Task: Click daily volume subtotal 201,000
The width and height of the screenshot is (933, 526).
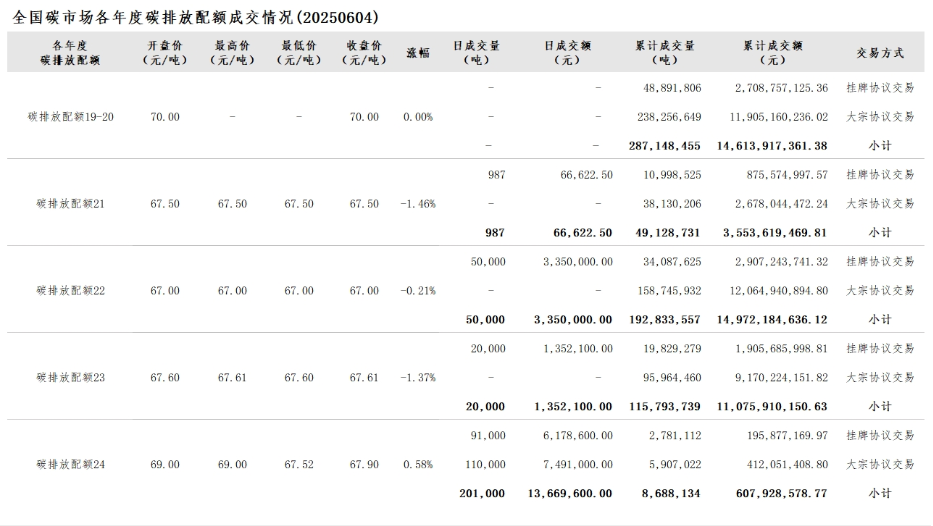Action: [482, 493]
